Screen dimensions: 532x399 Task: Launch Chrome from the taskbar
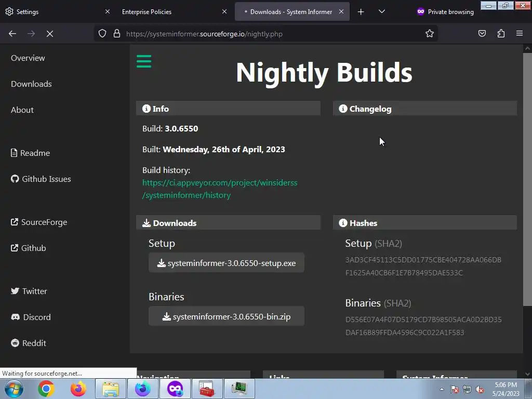pos(46,389)
